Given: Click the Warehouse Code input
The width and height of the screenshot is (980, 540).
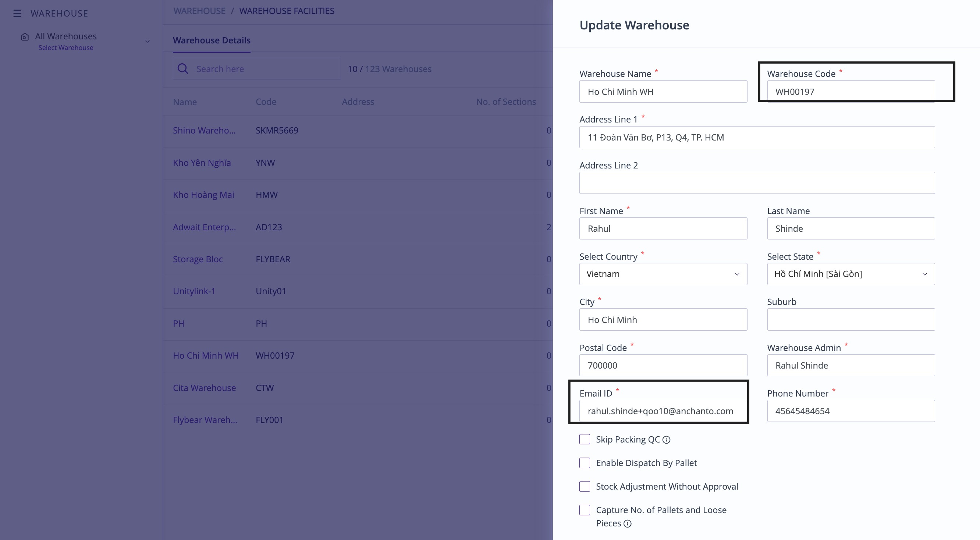Looking at the screenshot, I should pyautogui.click(x=851, y=92).
